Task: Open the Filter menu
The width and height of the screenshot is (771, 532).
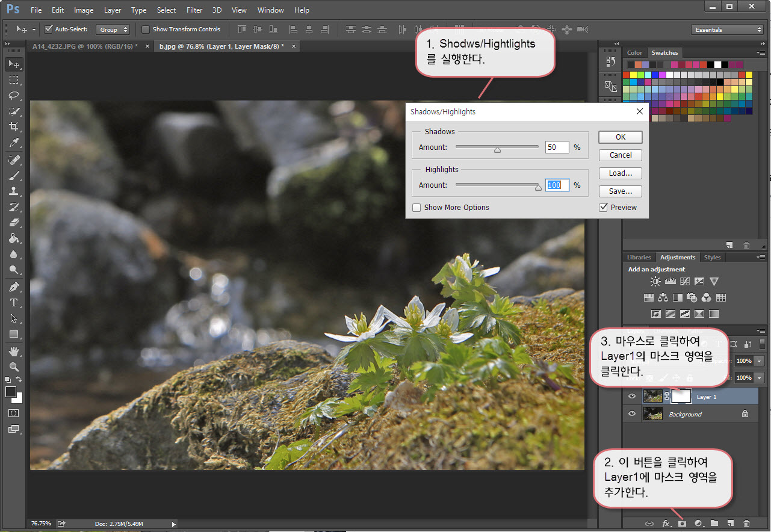Action: point(194,10)
